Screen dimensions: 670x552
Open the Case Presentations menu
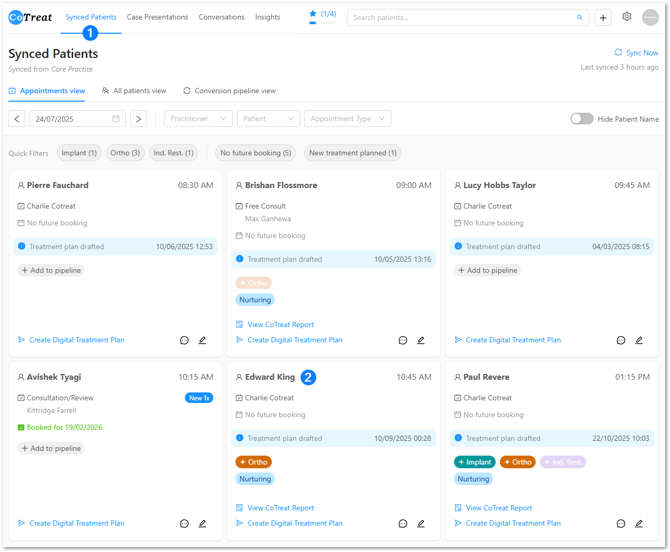point(157,17)
